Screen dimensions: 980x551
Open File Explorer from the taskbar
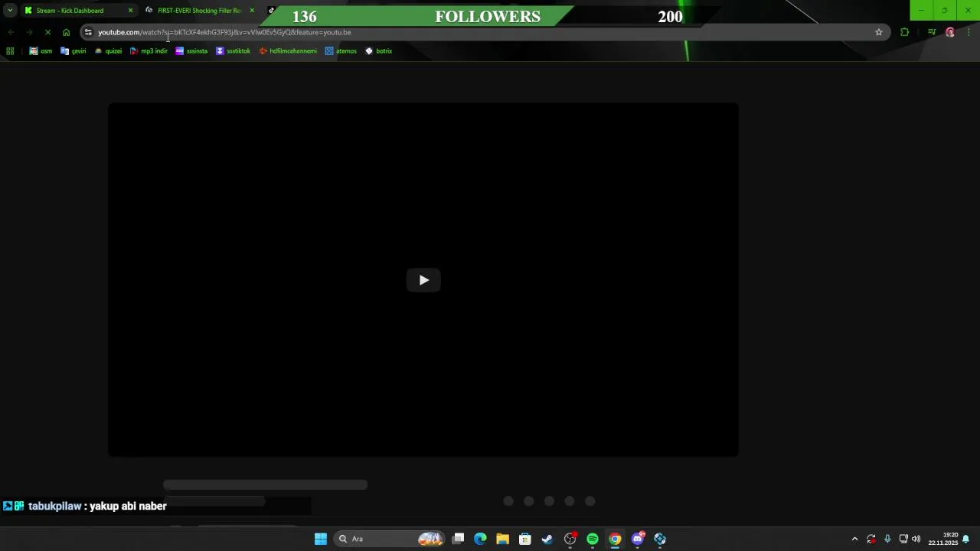pyautogui.click(x=502, y=539)
